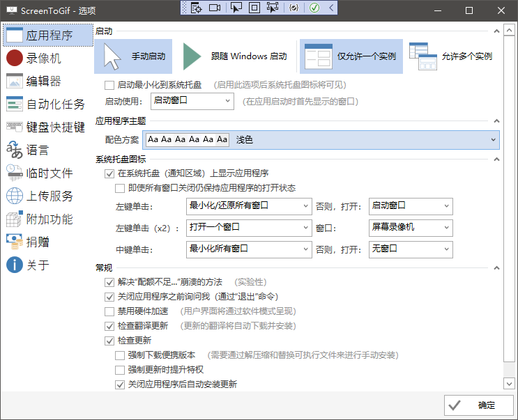
Task: Collapse the 应用程序主题 section
Action: tap(496, 120)
